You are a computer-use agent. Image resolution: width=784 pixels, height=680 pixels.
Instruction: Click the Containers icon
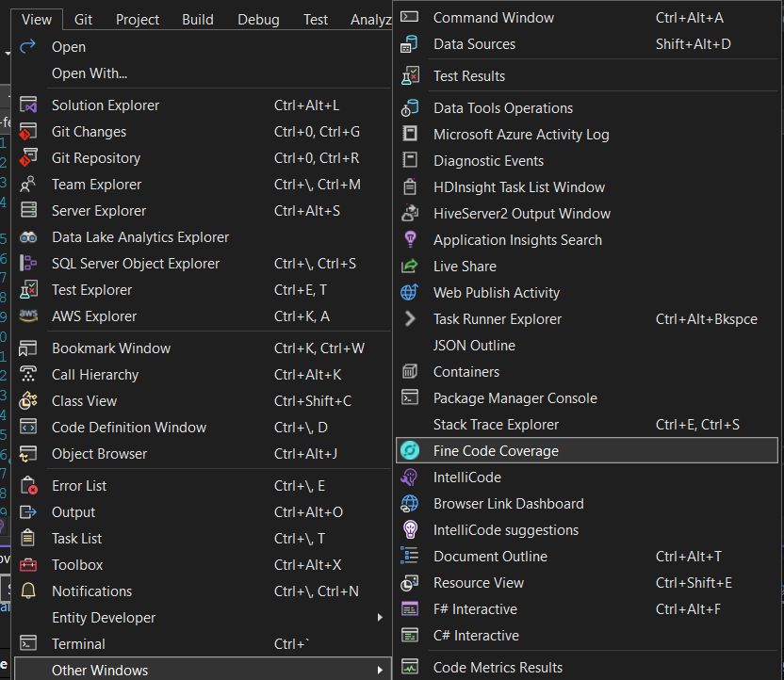coord(410,371)
